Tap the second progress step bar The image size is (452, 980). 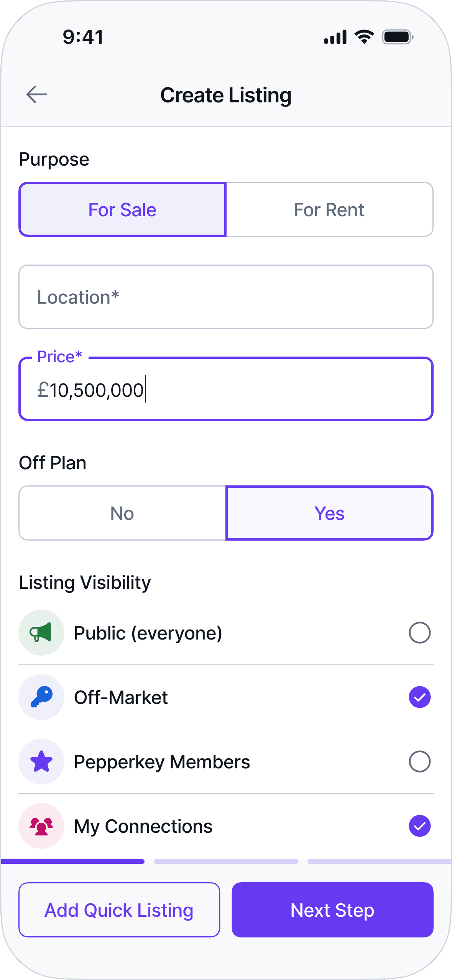(x=226, y=862)
